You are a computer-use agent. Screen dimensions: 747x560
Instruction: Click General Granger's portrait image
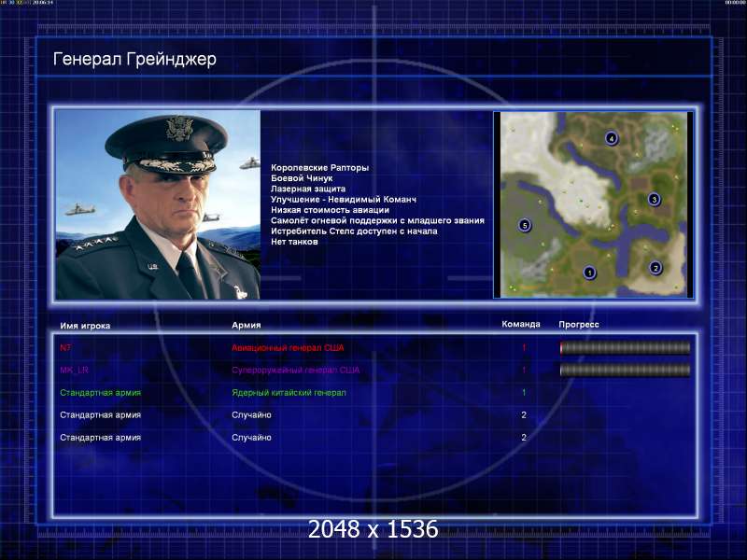(x=158, y=204)
